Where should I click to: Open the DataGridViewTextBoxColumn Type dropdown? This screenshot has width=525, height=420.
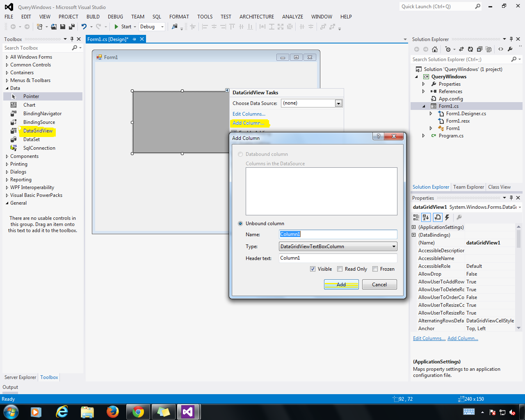[393, 246]
